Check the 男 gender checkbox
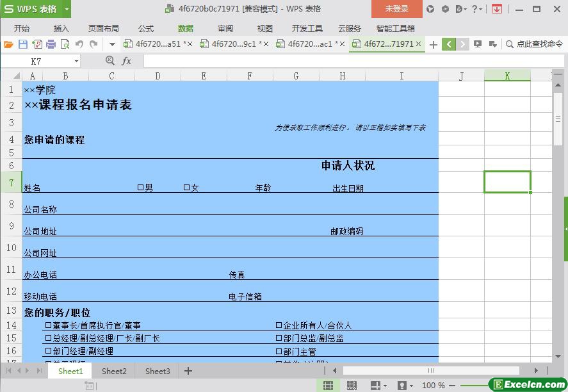This screenshot has width=568, height=392. [140, 188]
